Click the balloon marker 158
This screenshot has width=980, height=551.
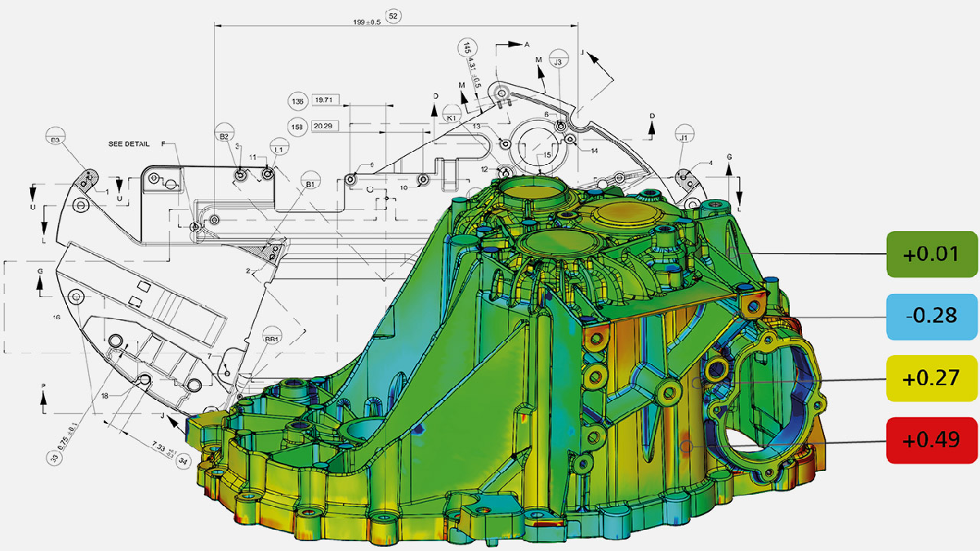[296, 127]
